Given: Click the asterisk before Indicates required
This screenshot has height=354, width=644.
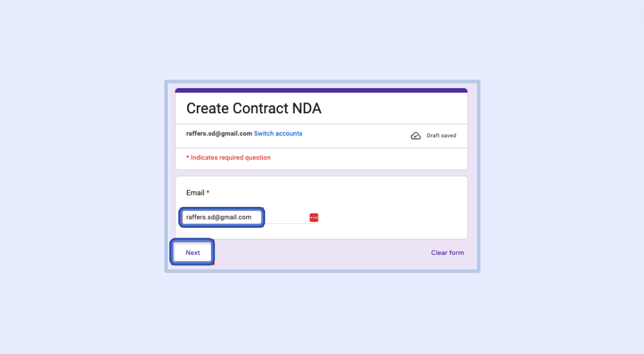Looking at the screenshot, I should click(x=188, y=158).
